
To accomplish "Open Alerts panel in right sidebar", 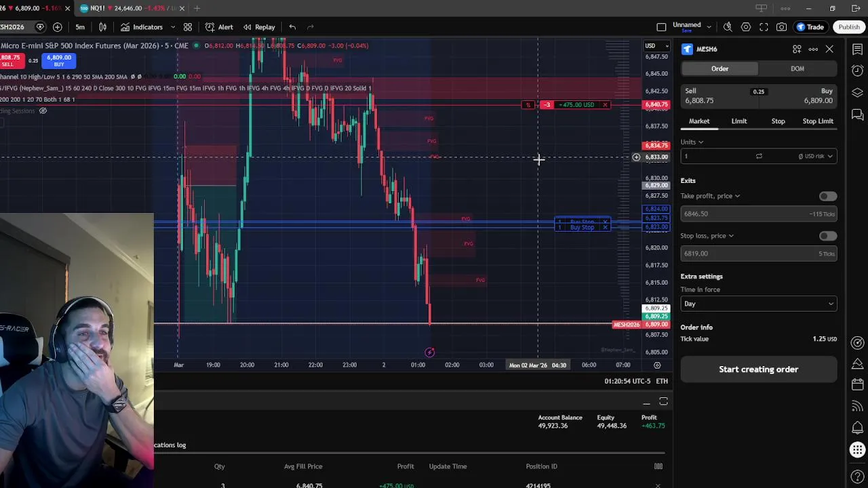I will [x=857, y=70].
